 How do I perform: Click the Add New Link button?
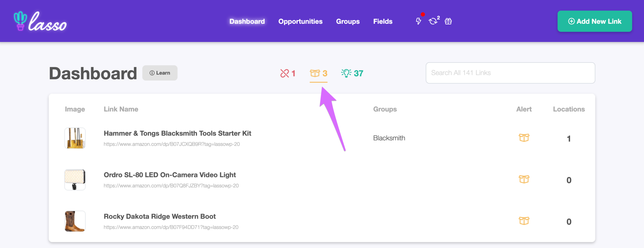click(595, 21)
